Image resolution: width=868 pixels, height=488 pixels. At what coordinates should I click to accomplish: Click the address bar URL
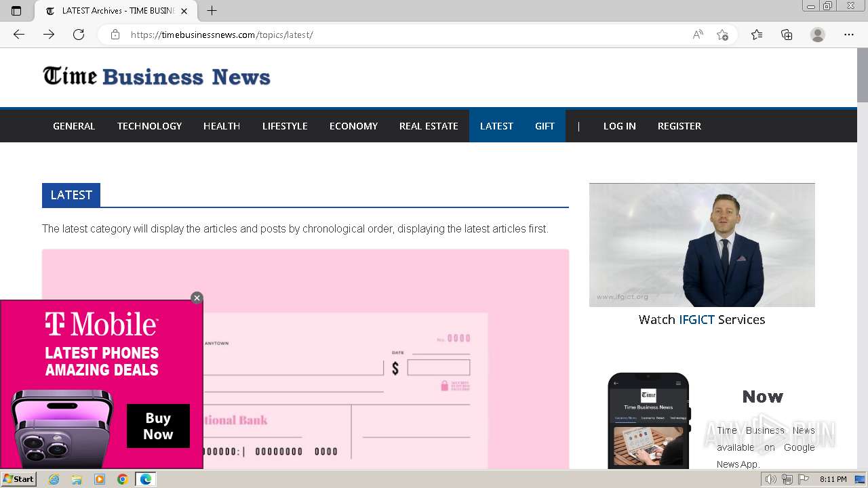[222, 35]
